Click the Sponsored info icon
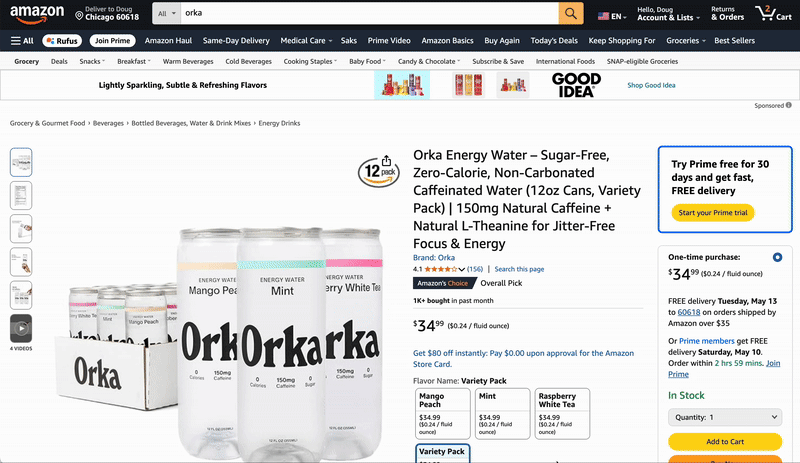The width and height of the screenshot is (800, 463). [789, 105]
